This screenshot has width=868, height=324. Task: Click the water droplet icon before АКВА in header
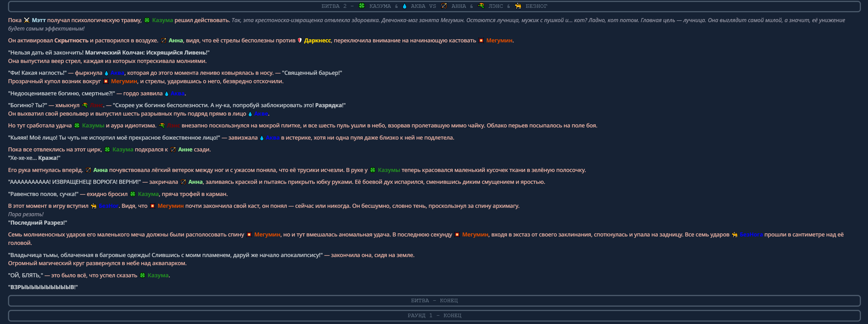[404, 6]
